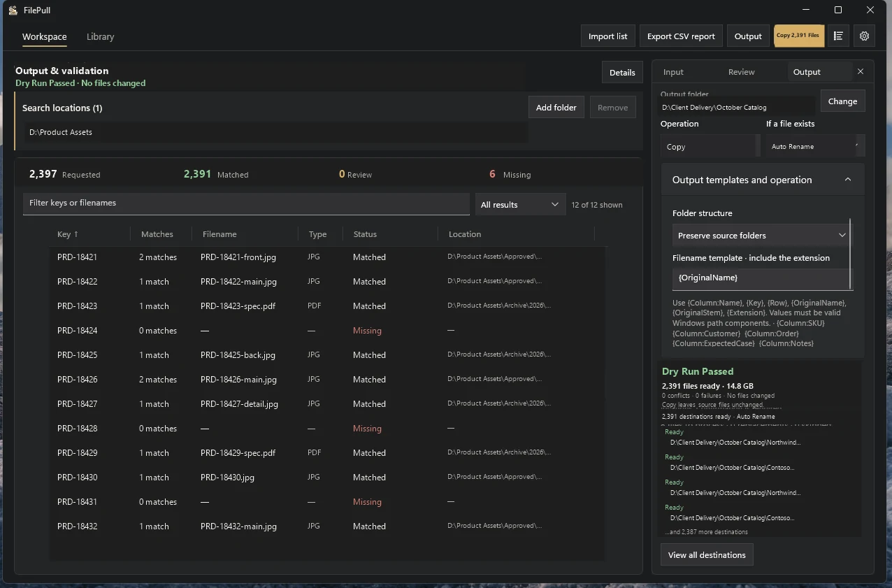
Task: Select row PRD-18421
Action: click(x=329, y=257)
